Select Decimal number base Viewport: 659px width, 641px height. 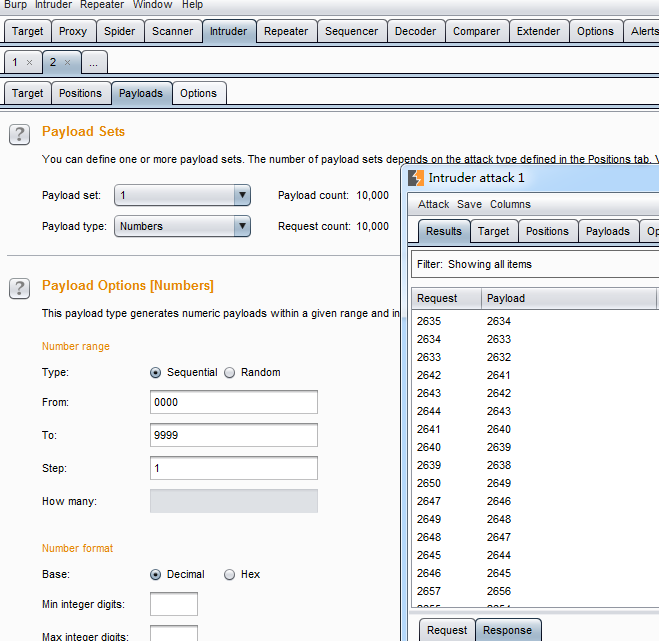click(x=156, y=575)
